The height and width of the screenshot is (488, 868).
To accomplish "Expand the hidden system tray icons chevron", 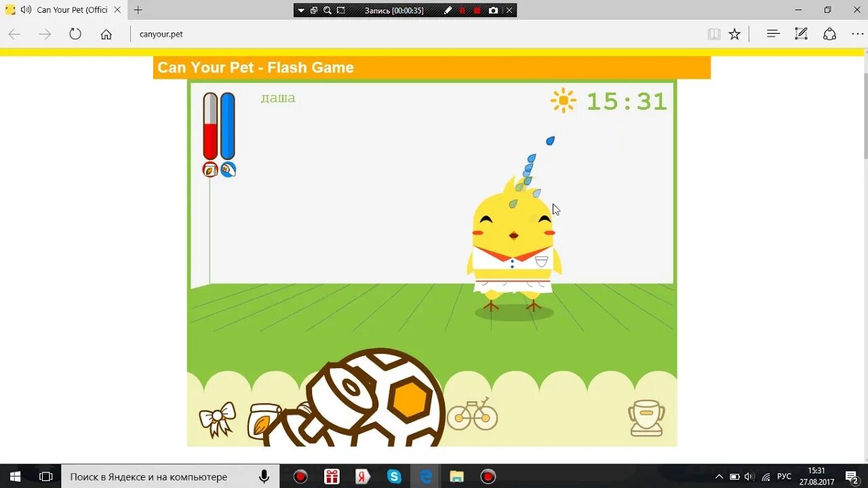I will (x=719, y=476).
